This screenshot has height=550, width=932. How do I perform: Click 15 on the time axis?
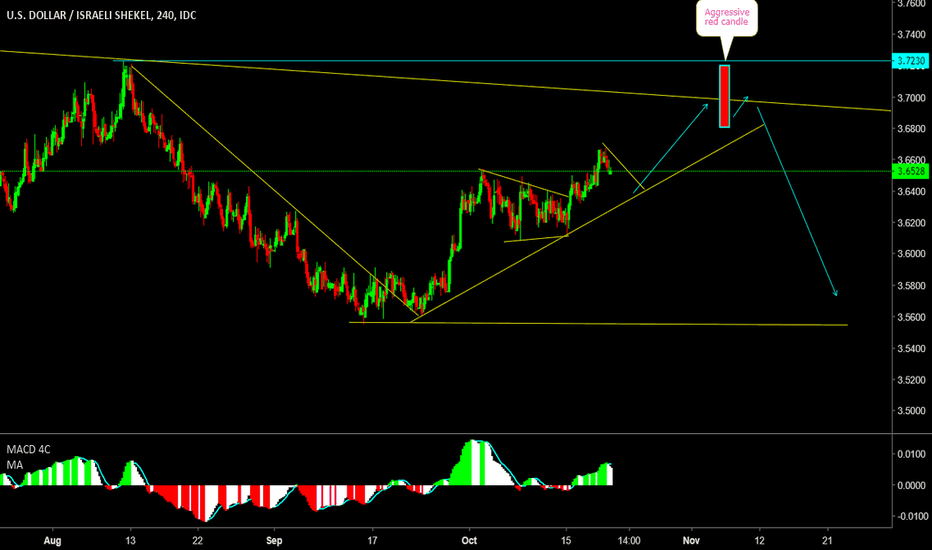point(566,540)
